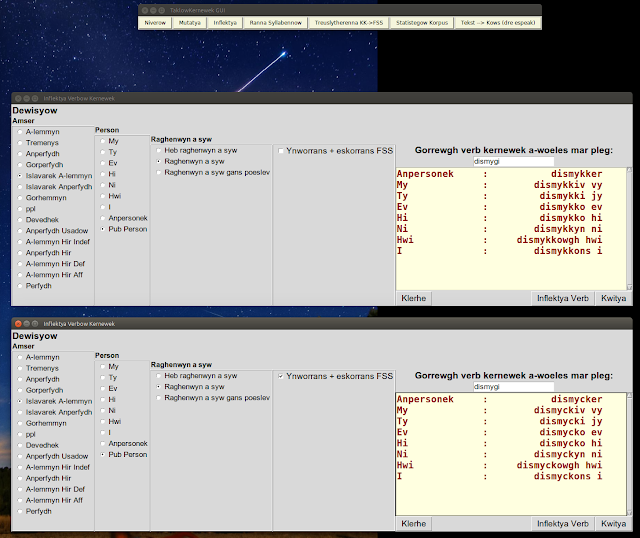The height and width of the screenshot is (538, 640).
Task: Open Treuslytherenna KK->FSS tool
Action: point(349,23)
